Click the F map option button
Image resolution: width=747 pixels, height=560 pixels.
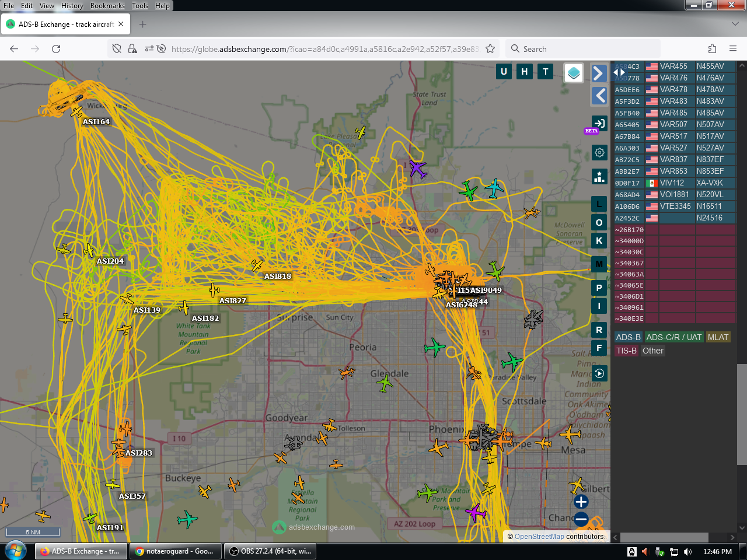coord(599,348)
